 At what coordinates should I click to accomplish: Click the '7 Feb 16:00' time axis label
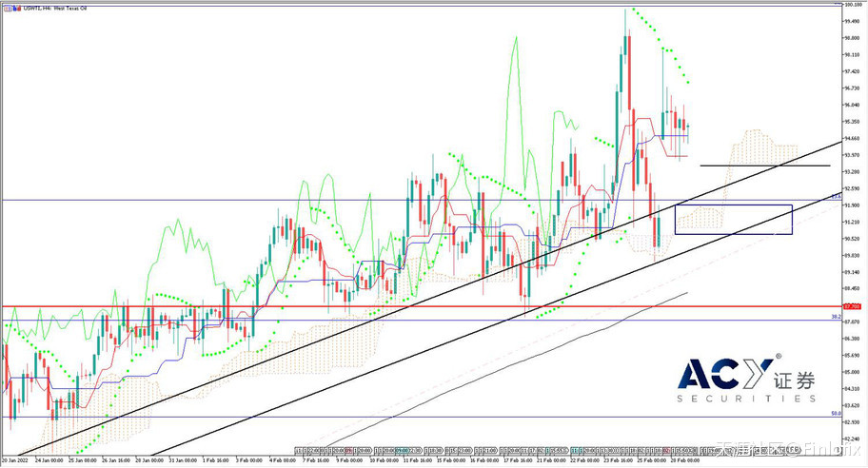[316, 459]
